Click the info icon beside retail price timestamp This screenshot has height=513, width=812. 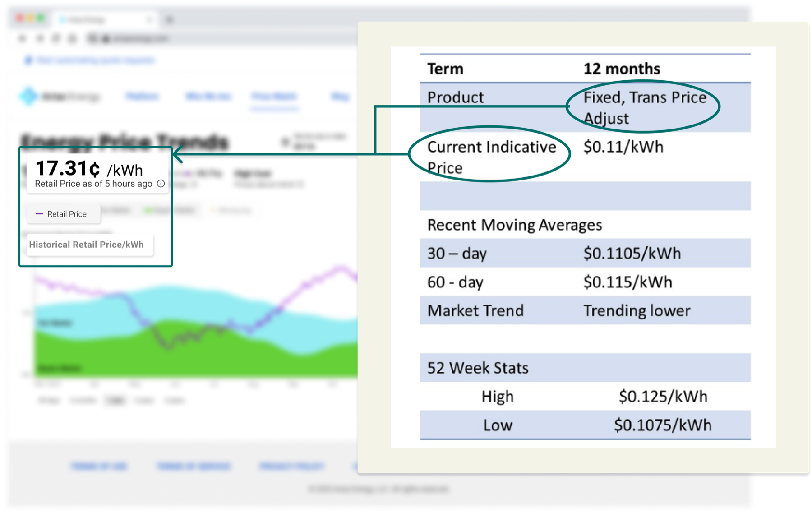point(161,184)
